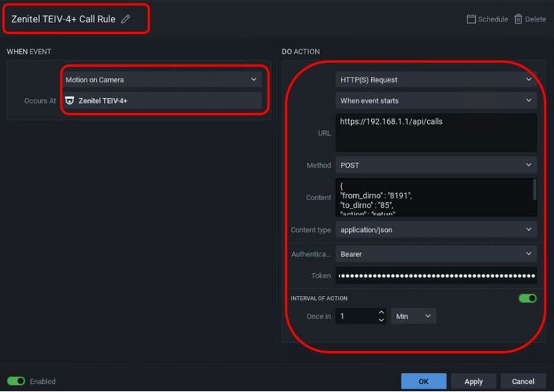Click into the URL text field
This screenshot has width=554, height=392.
436,132
